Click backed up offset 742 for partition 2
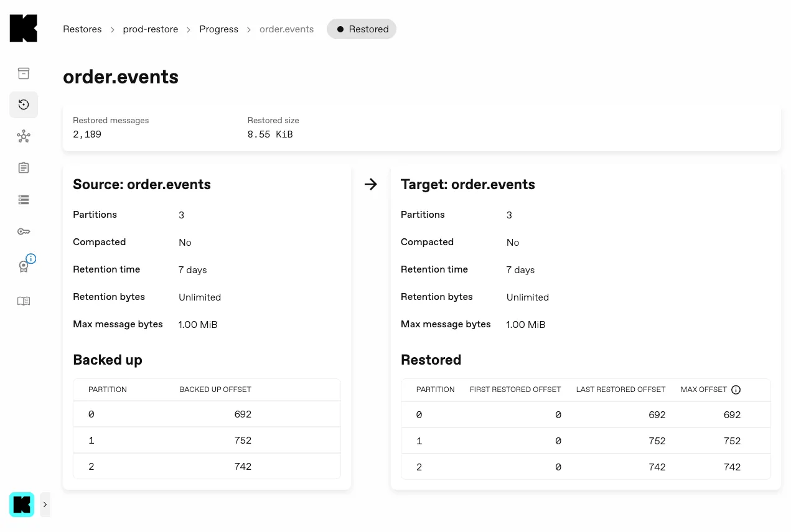791x532 pixels. [x=243, y=467]
